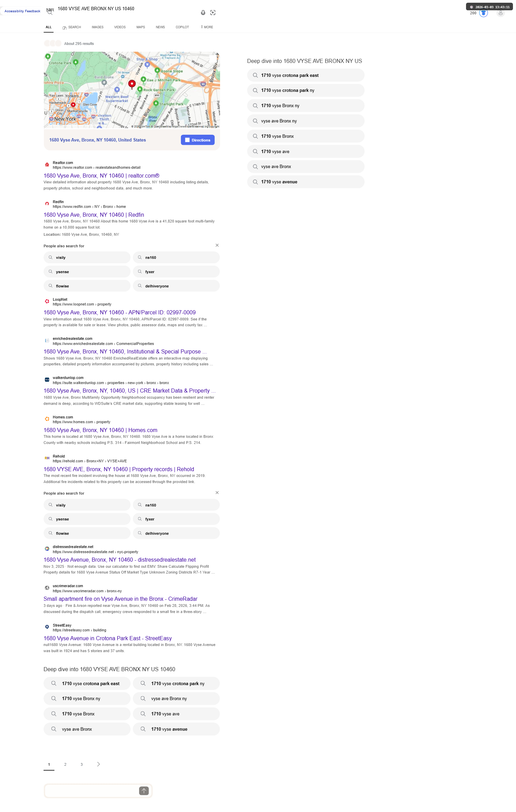Click the StreetEasy favicon

pyautogui.click(x=47, y=627)
